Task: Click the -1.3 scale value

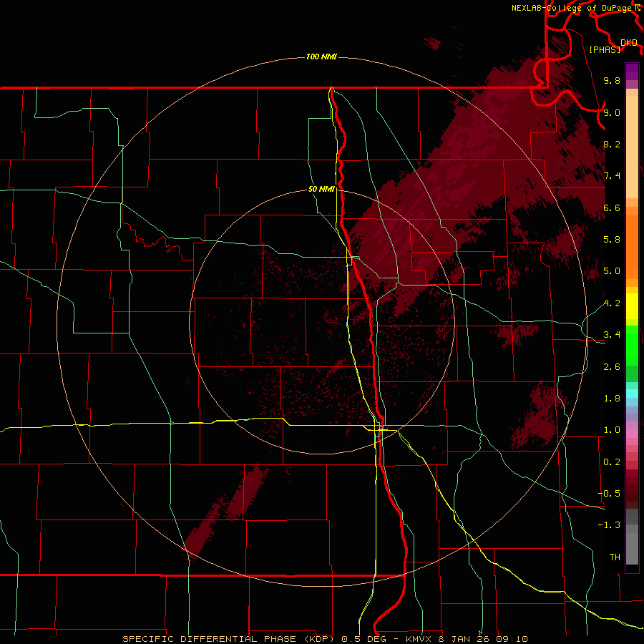Action: pos(609,525)
